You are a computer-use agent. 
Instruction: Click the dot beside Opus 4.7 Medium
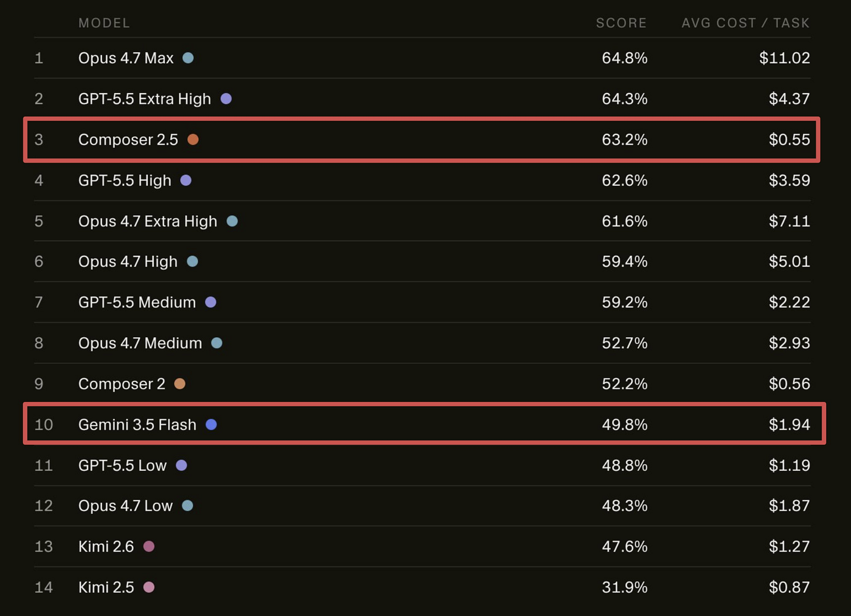click(216, 343)
